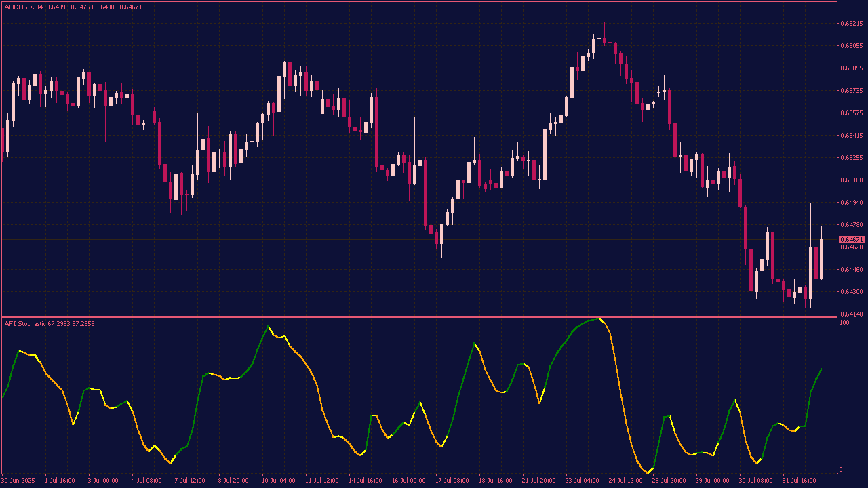Select the 10 Jul 04:00 time label
The image size is (868, 488).
coord(279,481)
